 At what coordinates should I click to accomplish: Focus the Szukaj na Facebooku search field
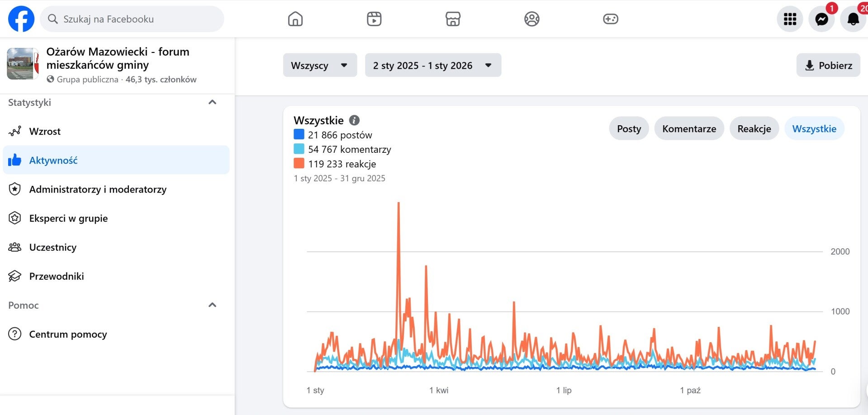136,19
